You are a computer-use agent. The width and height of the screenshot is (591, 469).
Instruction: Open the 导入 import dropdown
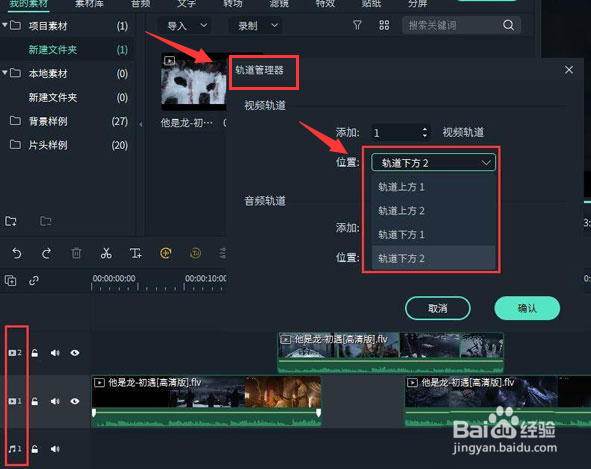[185, 26]
